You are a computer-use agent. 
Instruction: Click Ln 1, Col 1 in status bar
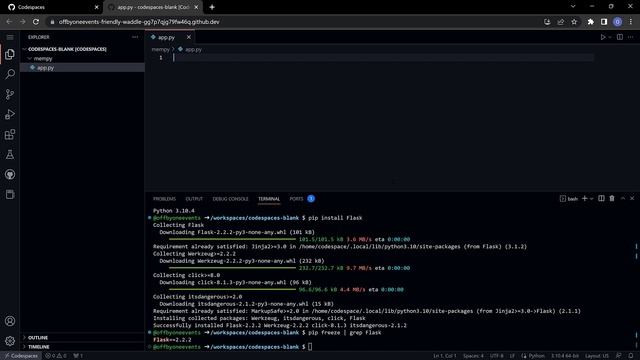(444, 356)
